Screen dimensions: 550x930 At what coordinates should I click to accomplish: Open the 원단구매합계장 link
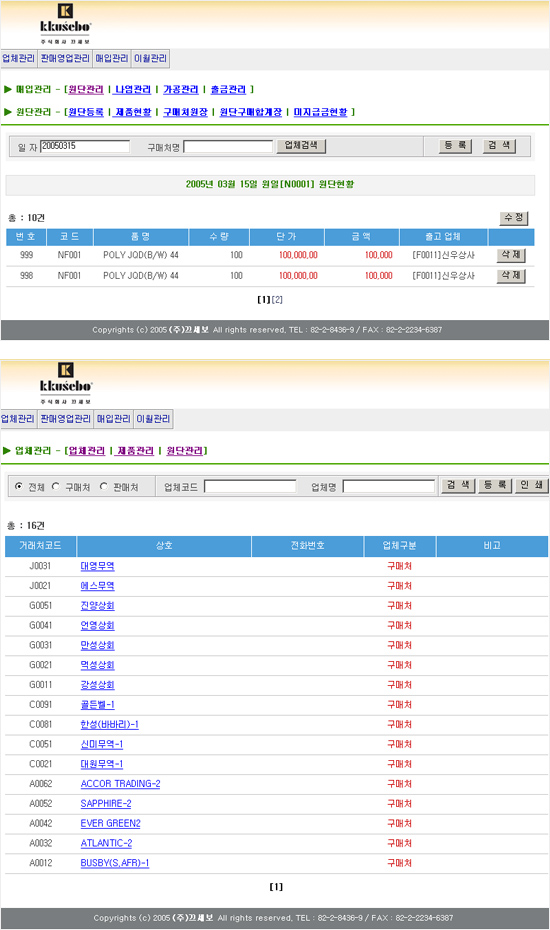(251, 112)
